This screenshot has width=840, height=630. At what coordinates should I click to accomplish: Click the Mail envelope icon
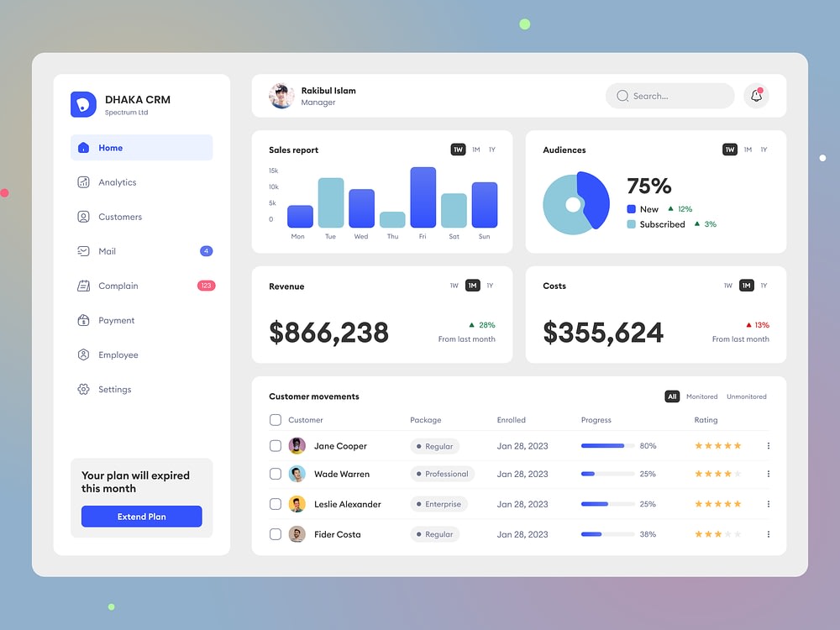pyautogui.click(x=83, y=250)
